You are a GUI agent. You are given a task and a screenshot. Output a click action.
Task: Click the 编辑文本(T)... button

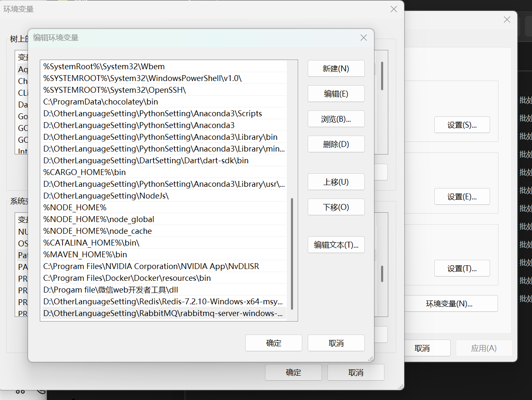[336, 245]
